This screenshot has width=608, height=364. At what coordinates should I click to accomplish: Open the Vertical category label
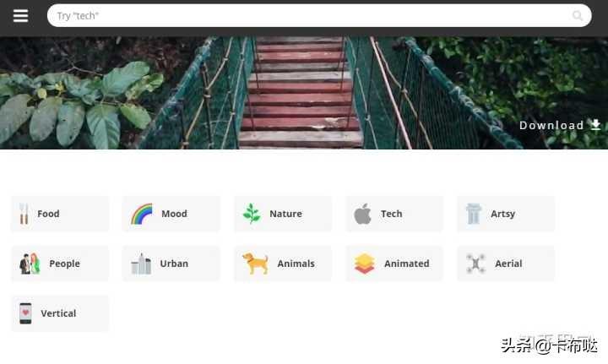click(58, 313)
